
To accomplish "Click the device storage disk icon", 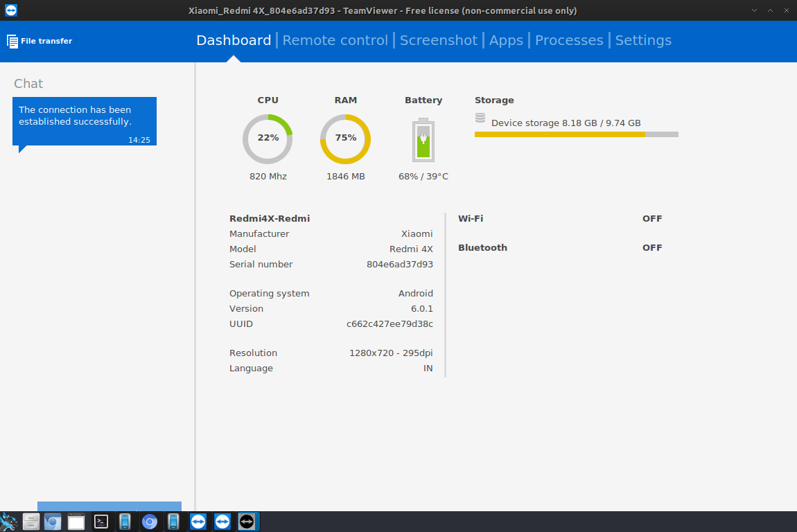I will coord(480,118).
